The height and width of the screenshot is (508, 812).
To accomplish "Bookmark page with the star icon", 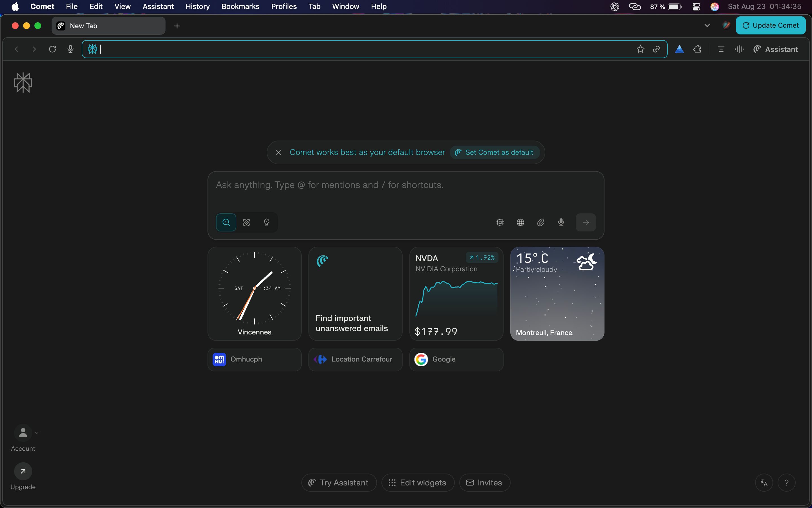I will coord(640,49).
